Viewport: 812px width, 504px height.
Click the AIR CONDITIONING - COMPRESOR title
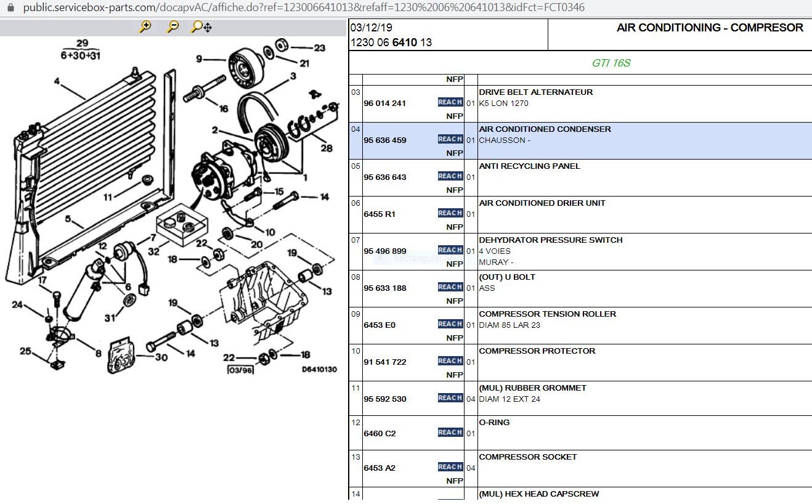[710, 28]
